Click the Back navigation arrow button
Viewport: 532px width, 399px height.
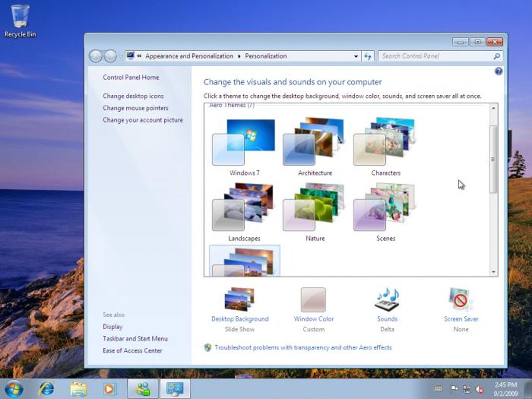[95, 56]
